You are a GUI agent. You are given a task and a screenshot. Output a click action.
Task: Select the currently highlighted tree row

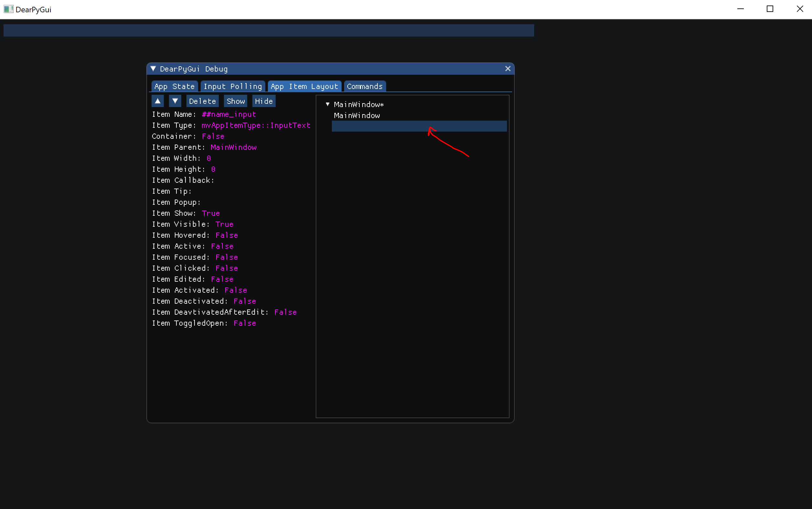point(419,126)
